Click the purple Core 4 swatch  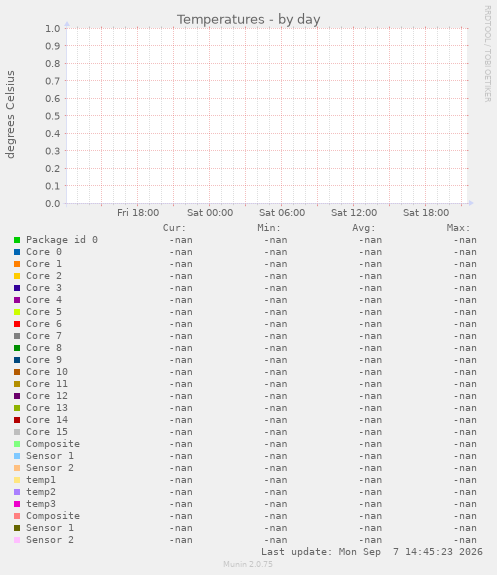(x=17, y=300)
